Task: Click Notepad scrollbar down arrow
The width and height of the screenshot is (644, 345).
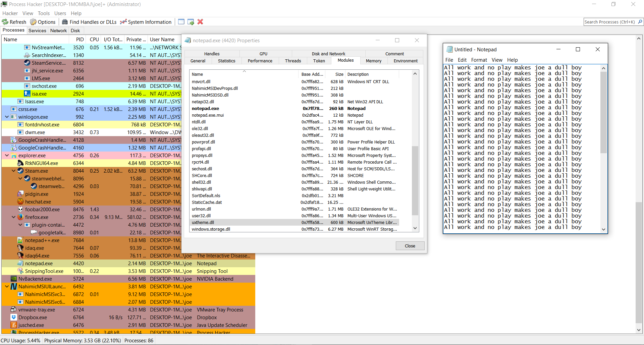Action: tap(604, 230)
